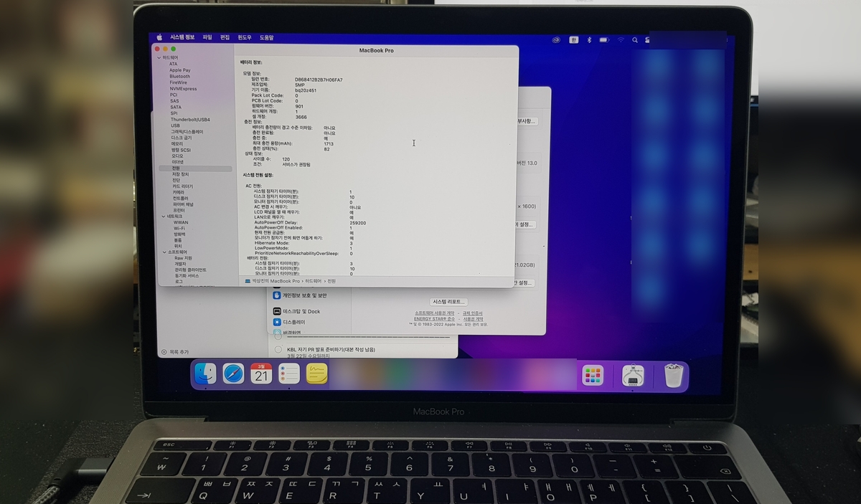Select 컨트롤러 in hardware sidebar

180,198
